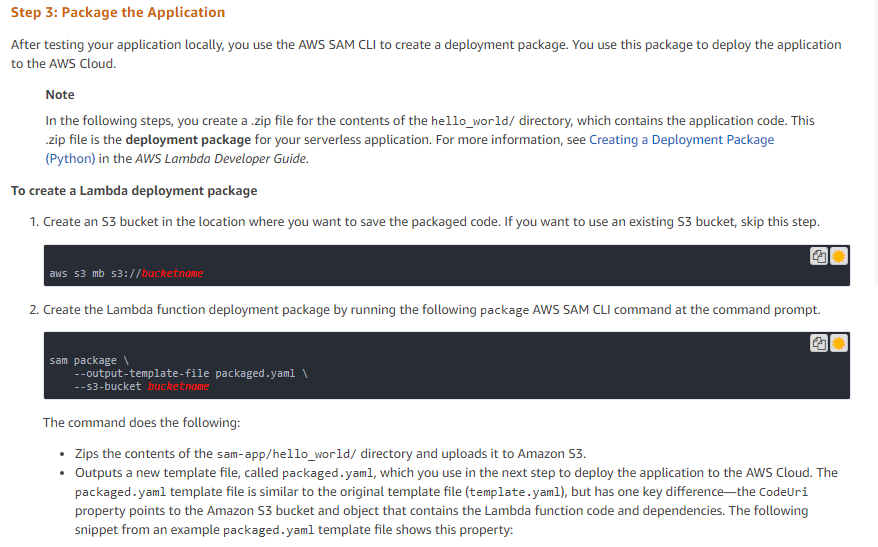Click 'To create a Lambda deployment package' heading
This screenshot has height=547, width=878.
[x=134, y=191]
